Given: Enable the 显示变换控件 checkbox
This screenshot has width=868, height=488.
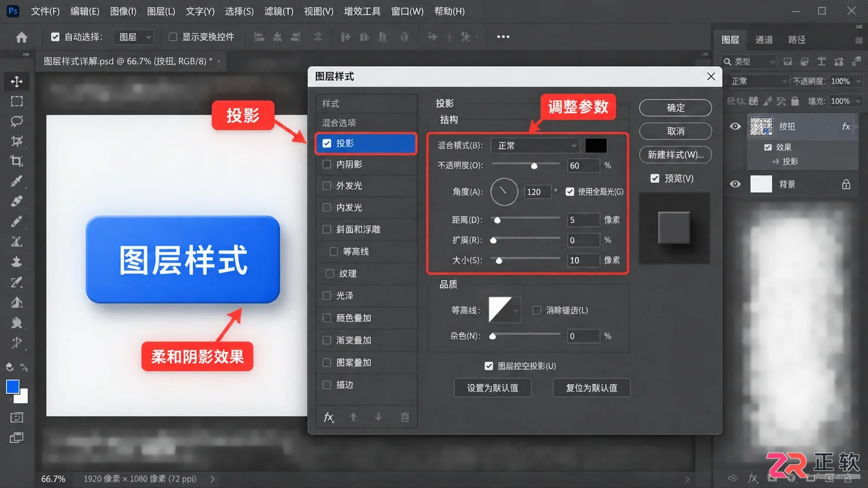Looking at the screenshot, I should 173,37.
